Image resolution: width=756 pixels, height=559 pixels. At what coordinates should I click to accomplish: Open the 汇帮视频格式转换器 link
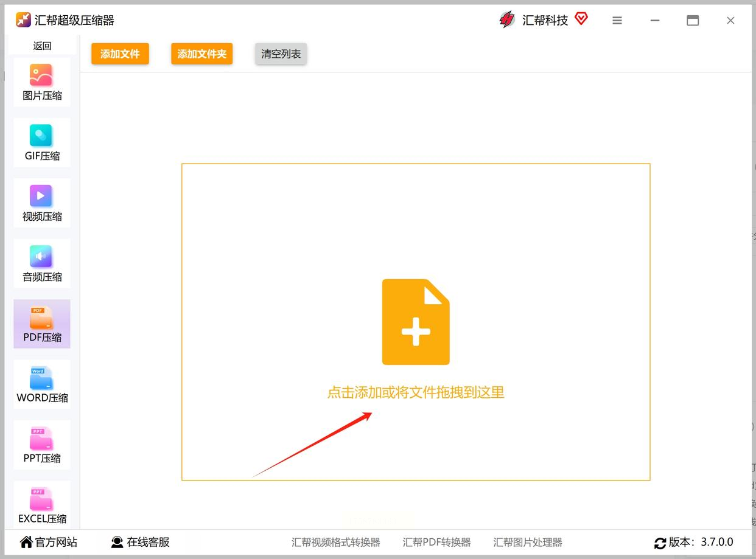335,542
